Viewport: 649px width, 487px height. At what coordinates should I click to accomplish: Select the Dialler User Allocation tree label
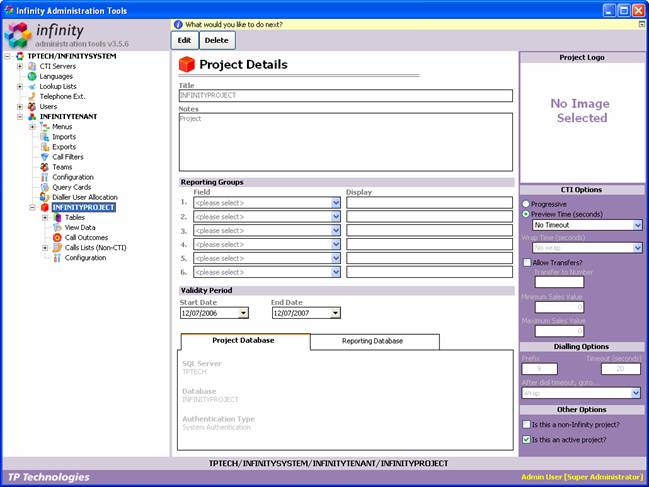(85, 197)
